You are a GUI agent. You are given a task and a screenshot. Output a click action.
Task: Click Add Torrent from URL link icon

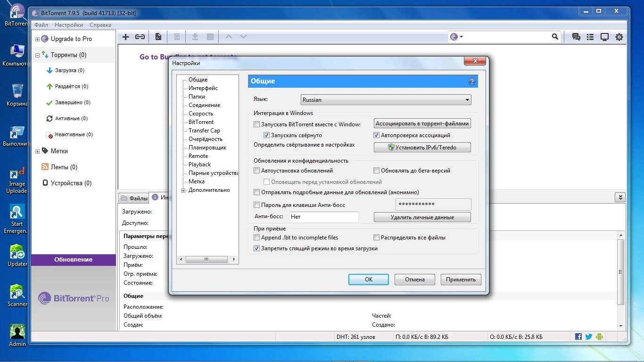(140, 37)
